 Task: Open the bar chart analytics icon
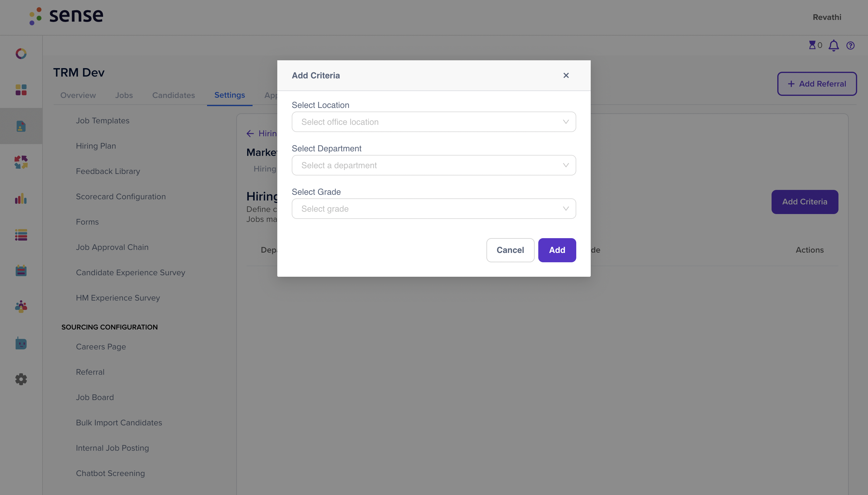coord(21,199)
